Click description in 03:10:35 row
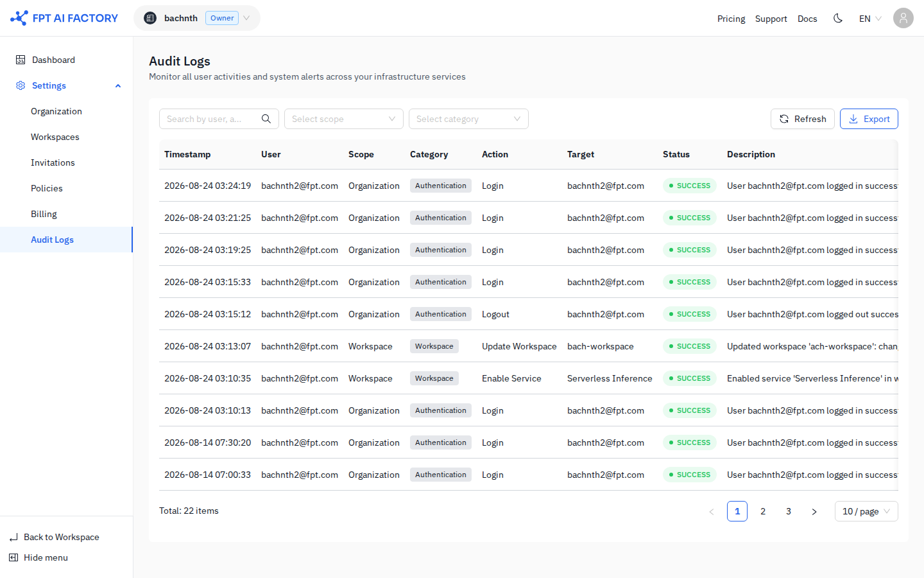Screen dimensions: 924x578 [812, 378]
